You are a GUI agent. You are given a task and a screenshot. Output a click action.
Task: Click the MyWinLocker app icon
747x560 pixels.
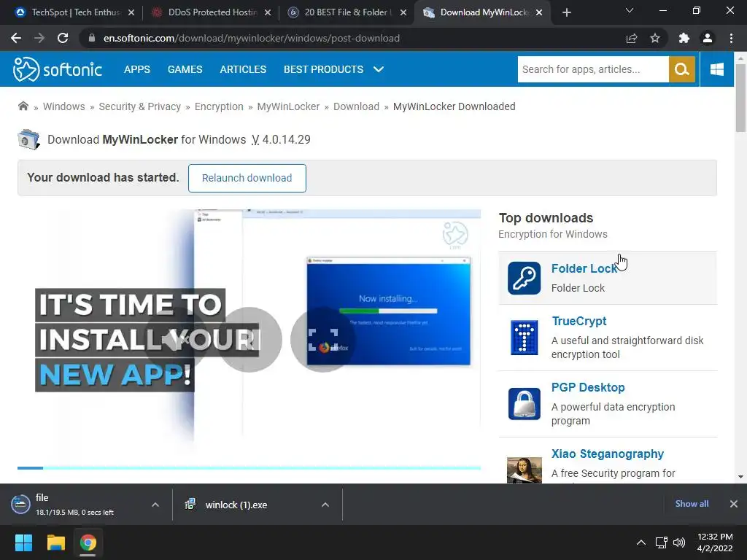(28, 139)
